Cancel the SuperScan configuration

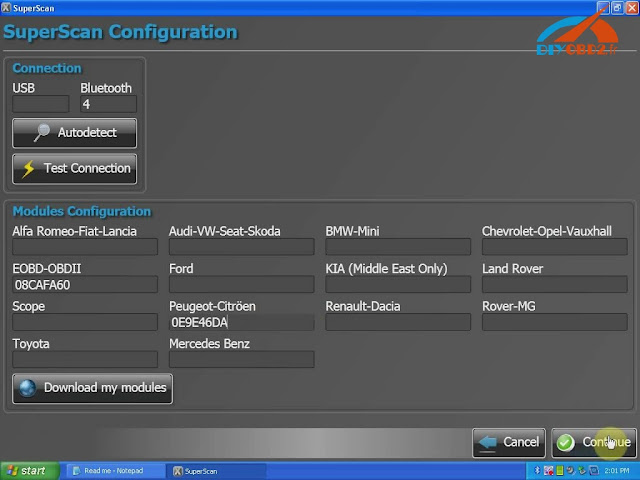(x=509, y=442)
